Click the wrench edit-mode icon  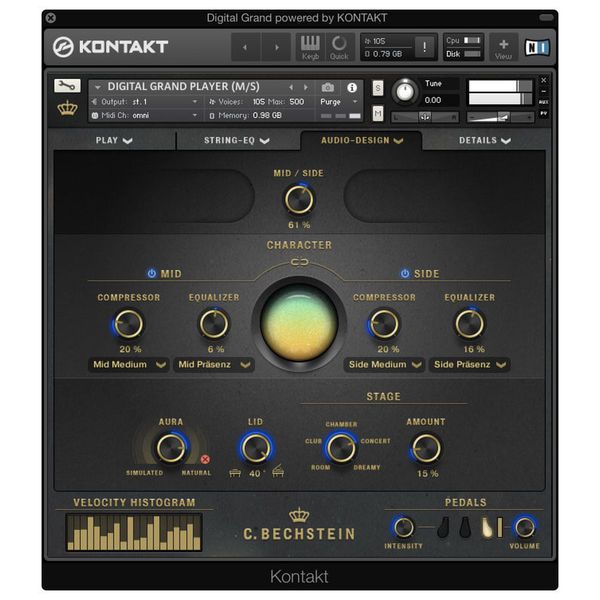point(67,86)
